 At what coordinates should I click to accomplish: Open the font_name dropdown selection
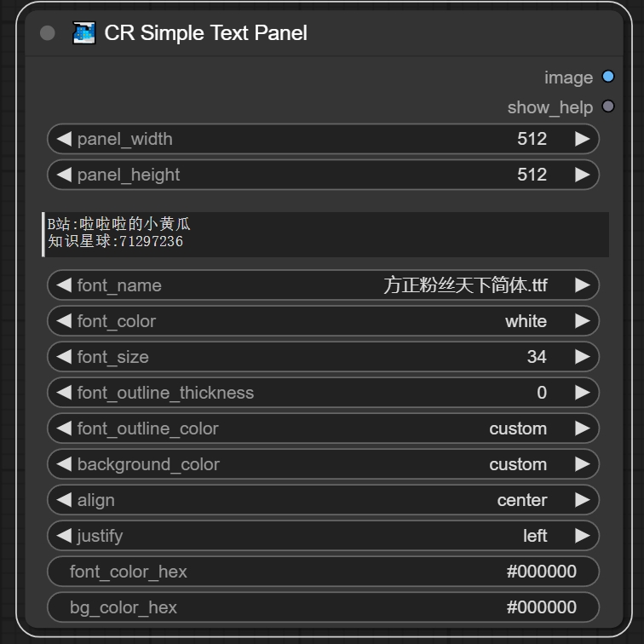pyautogui.click(x=324, y=285)
